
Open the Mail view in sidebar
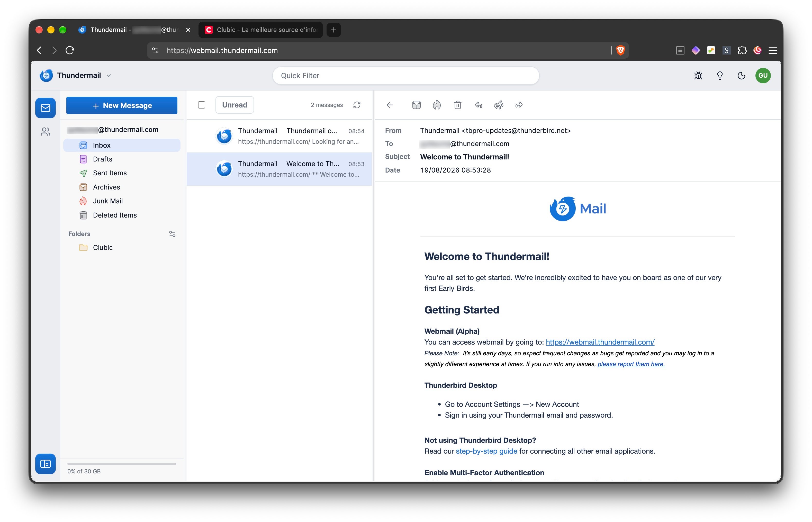click(x=46, y=108)
